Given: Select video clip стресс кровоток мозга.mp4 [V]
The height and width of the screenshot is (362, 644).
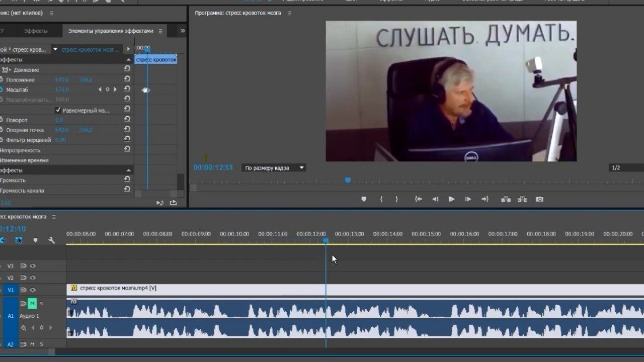Looking at the screenshot, I should (x=355, y=289).
